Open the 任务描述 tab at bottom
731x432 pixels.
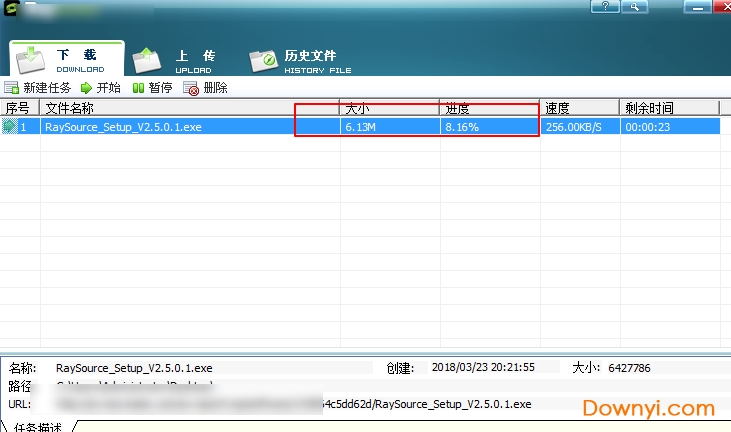[39, 427]
